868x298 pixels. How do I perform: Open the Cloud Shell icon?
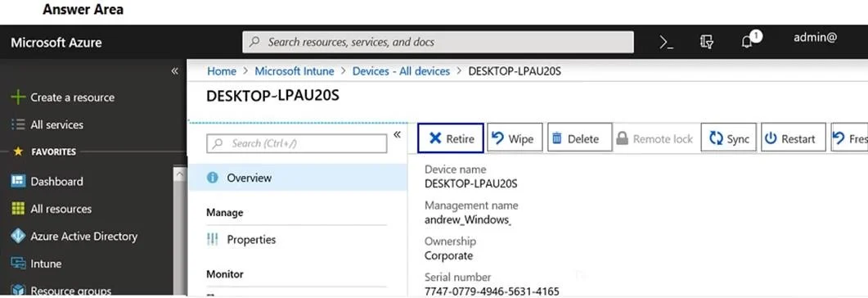pyautogui.click(x=667, y=42)
